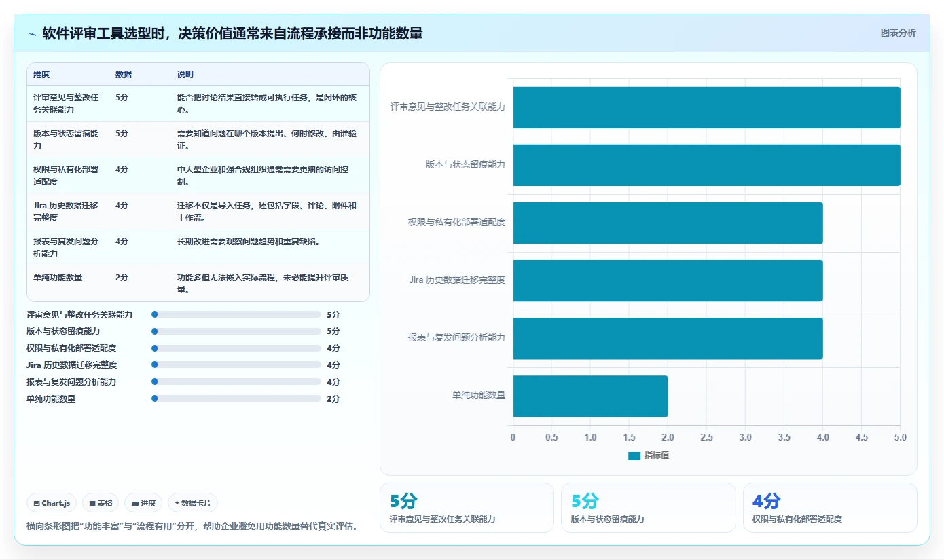944x560 pixels.
Task: Click the x-axis tick label 2.5
Action: tap(706, 437)
